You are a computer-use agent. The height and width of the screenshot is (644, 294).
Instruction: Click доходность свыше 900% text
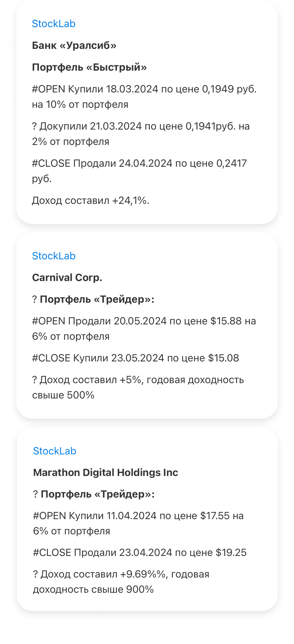(x=94, y=590)
